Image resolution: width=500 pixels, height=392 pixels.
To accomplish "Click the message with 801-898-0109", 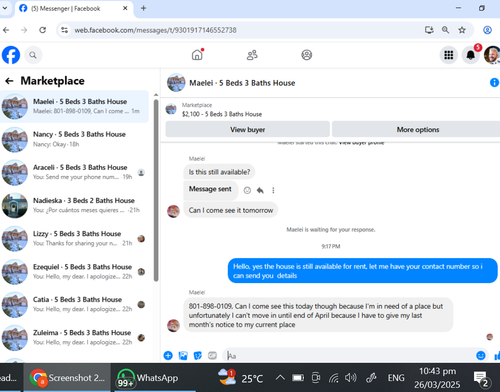I will coord(318,315).
